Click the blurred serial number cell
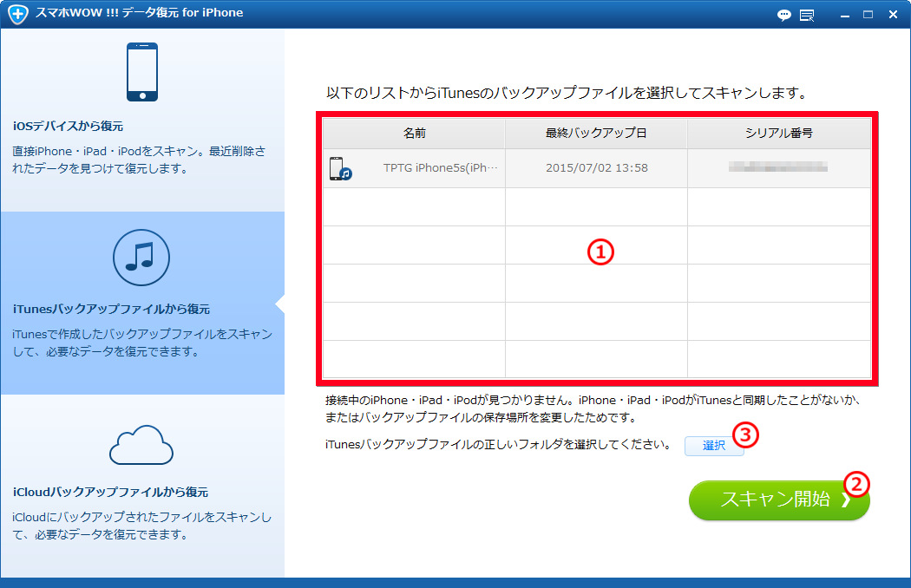This screenshot has width=911, height=588. click(780, 168)
